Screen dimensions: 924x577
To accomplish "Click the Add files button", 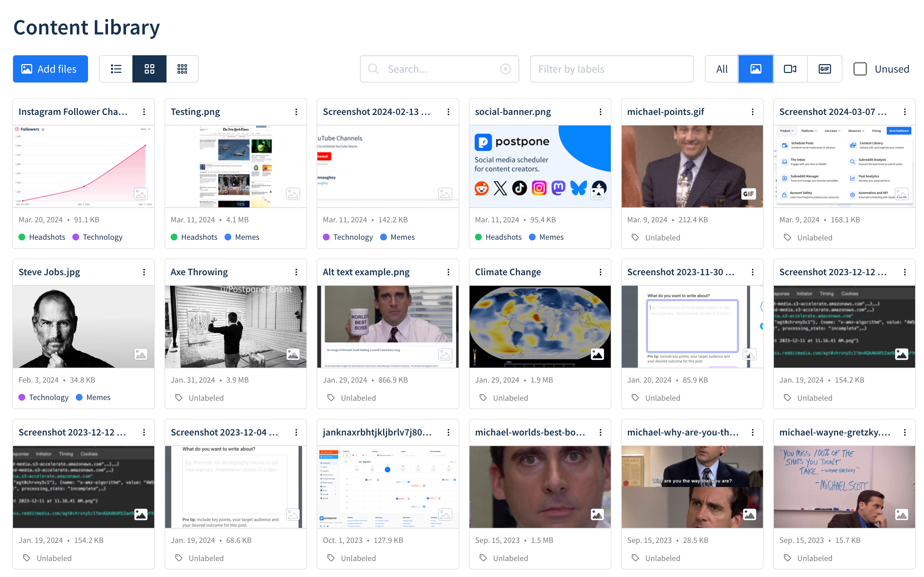I will tap(50, 69).
